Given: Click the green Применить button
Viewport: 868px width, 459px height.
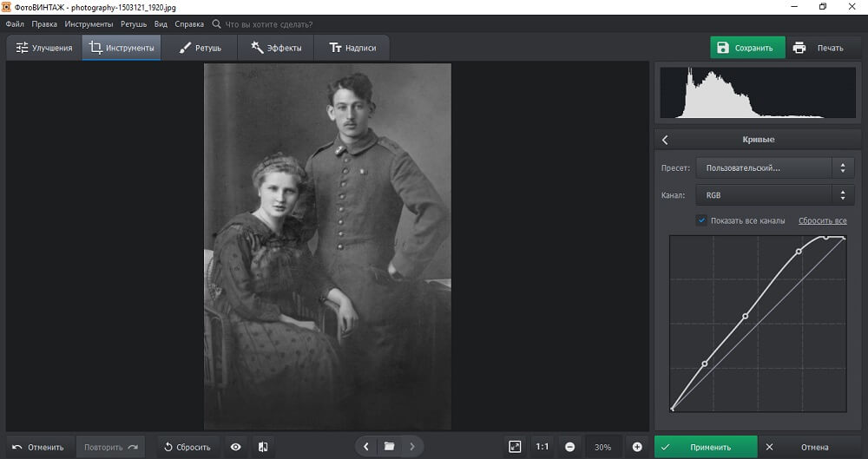Looking at the screenshot, I should click(x=706, y=447).
